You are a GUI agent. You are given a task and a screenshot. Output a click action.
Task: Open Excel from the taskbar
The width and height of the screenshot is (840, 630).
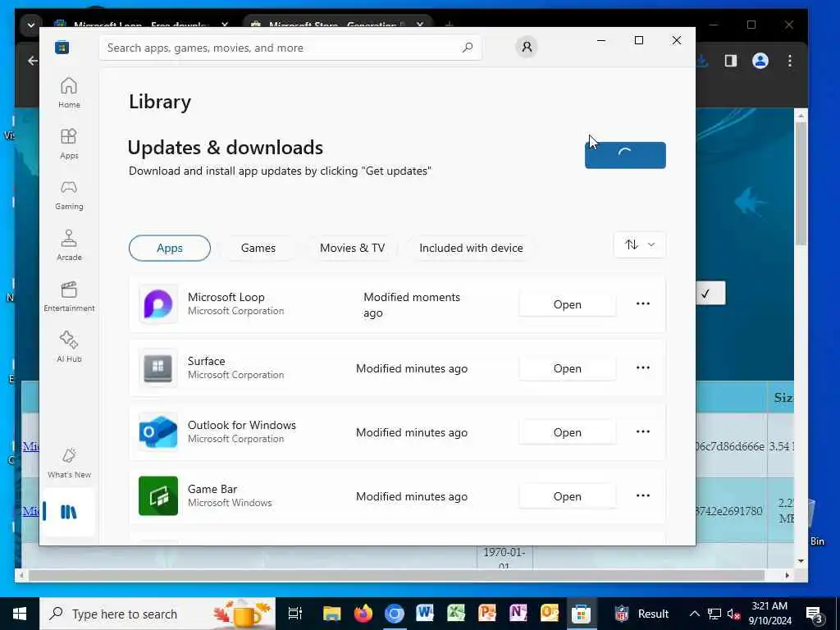click(x=456, y=614)
